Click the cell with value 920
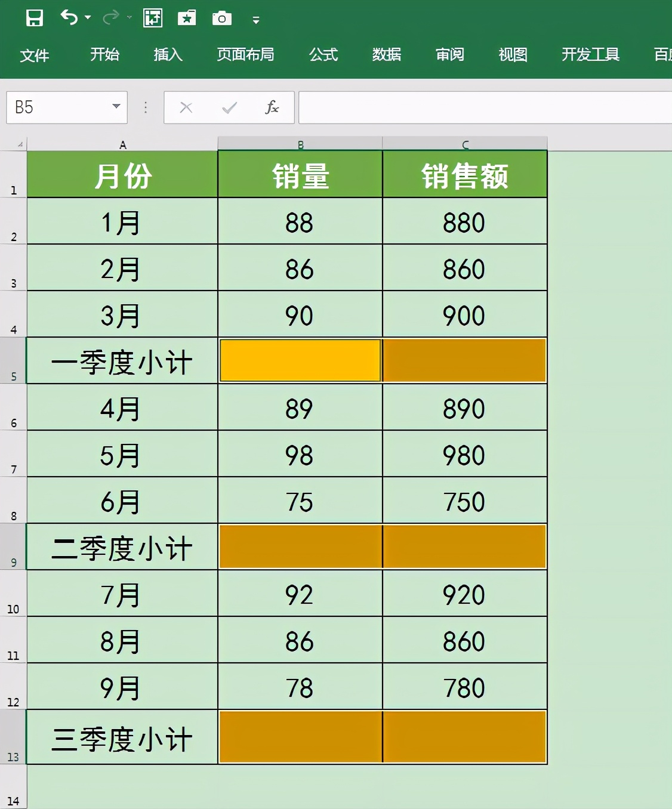 click(465, 594)
